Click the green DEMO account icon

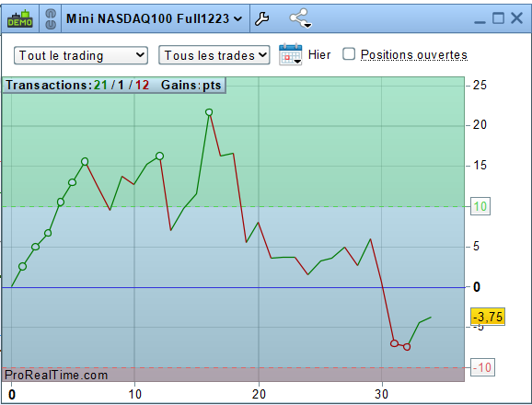(20, 18)
